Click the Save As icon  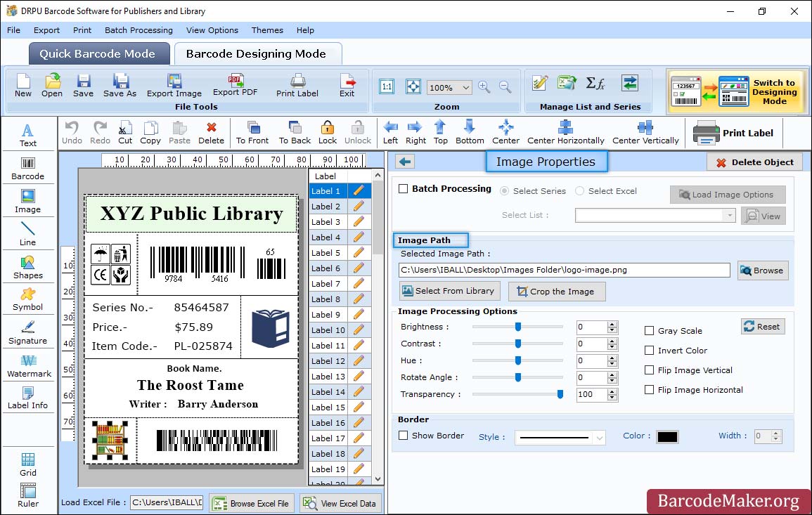pos(120,86)
